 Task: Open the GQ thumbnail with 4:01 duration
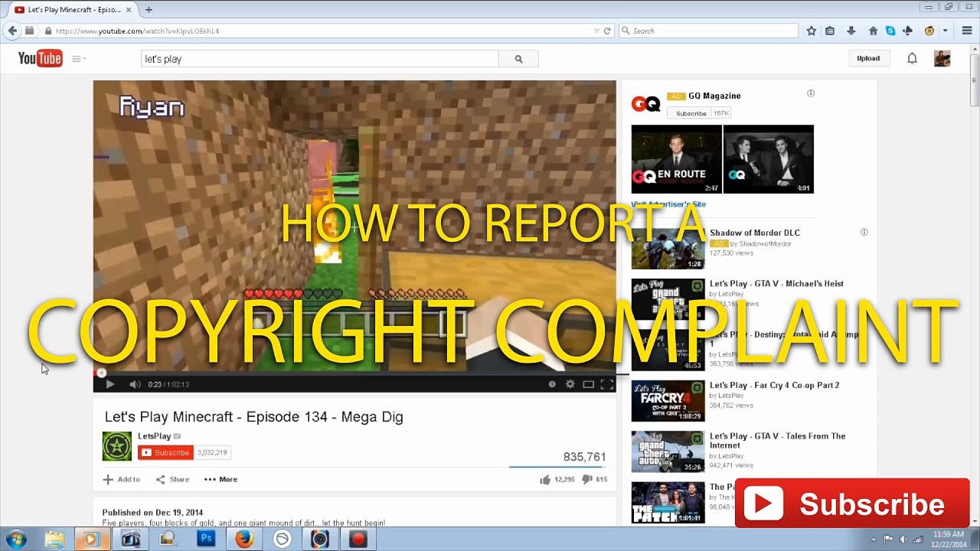click(x=769, y=159)
